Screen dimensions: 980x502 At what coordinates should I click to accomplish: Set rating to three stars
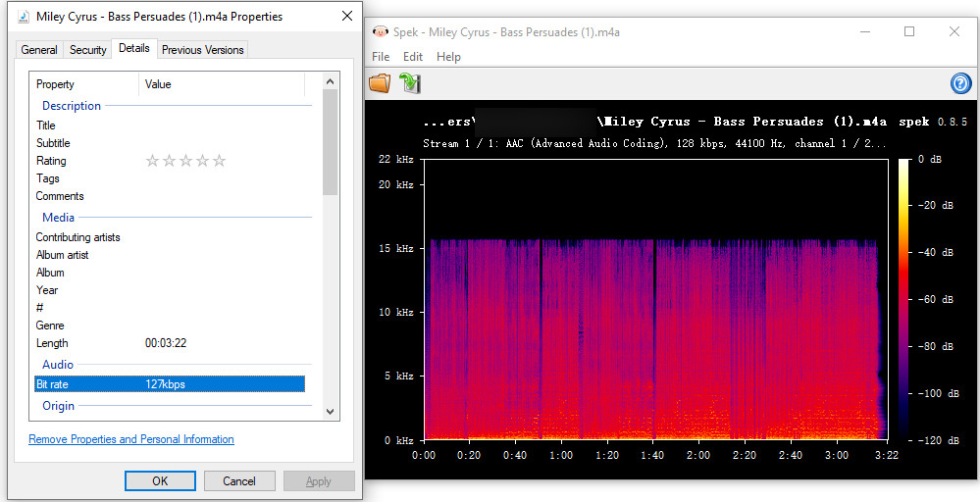[x=185, y=161]
